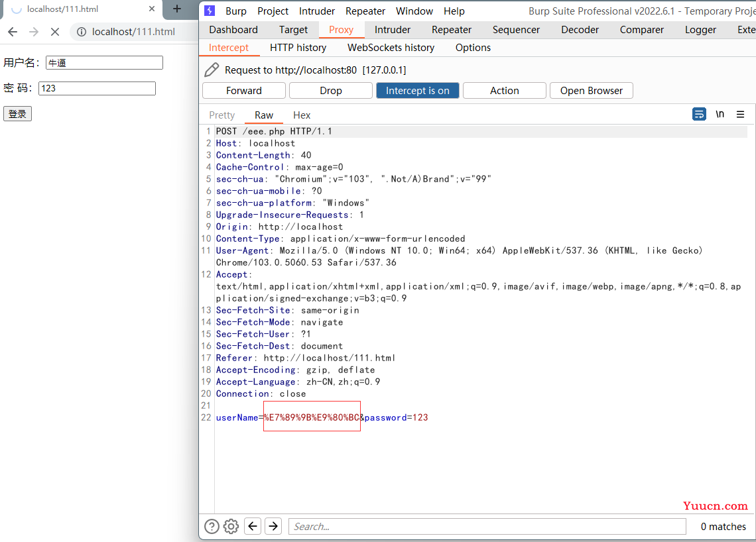Image resolution: width=756 pixels, height=542 pixels.
Task: Click the Drop button
Action: pyautogui.click(x=331, y=91)
